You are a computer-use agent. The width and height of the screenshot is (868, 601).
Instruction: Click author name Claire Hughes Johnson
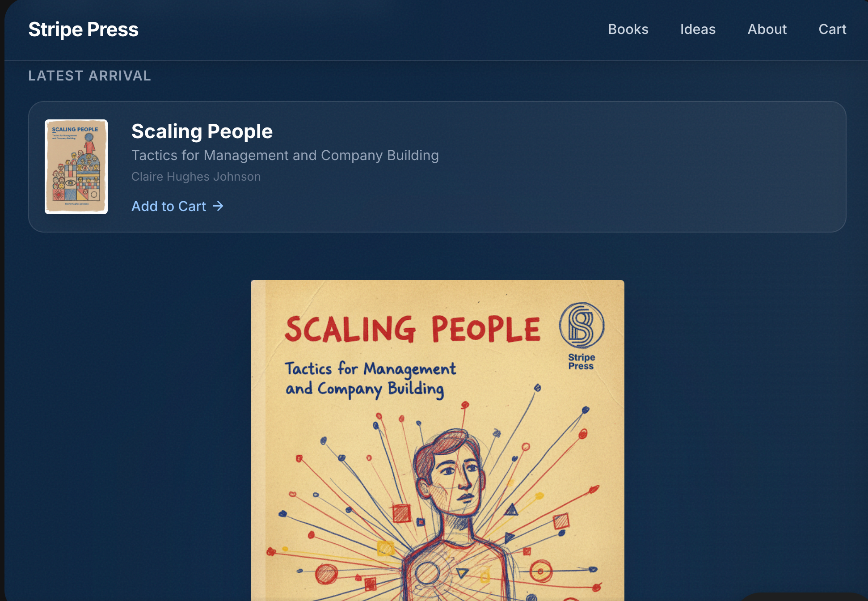pos(196,177)
